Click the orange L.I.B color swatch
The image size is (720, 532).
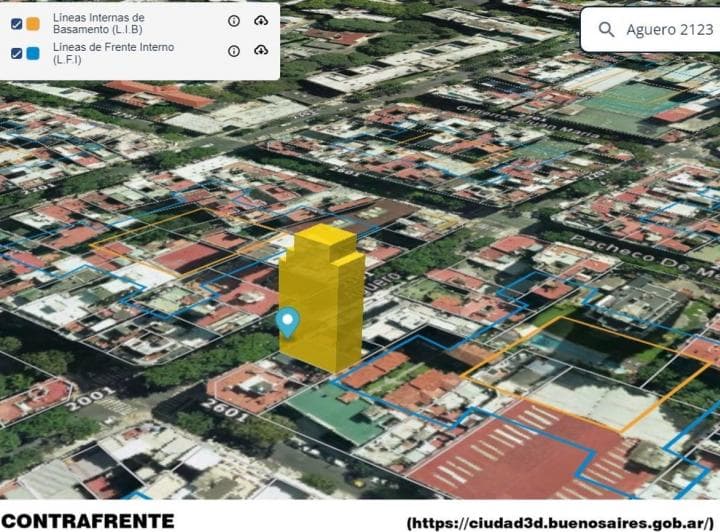pos(33,24)
